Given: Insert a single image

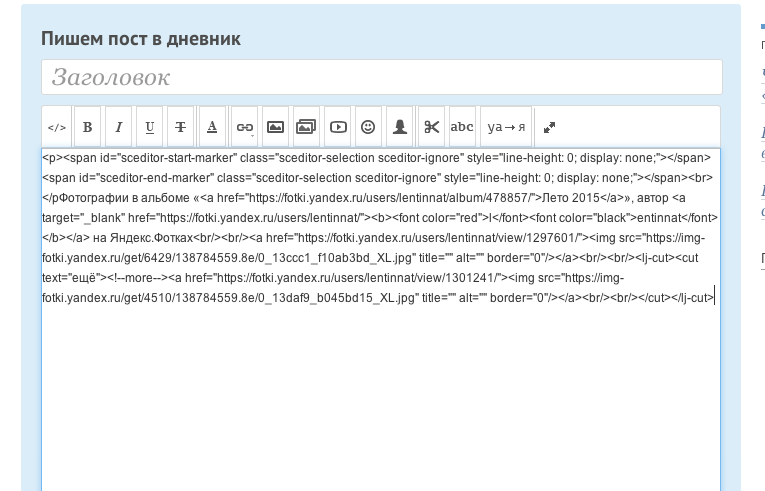Looking at the screenshot, I should tap(275, 127).
